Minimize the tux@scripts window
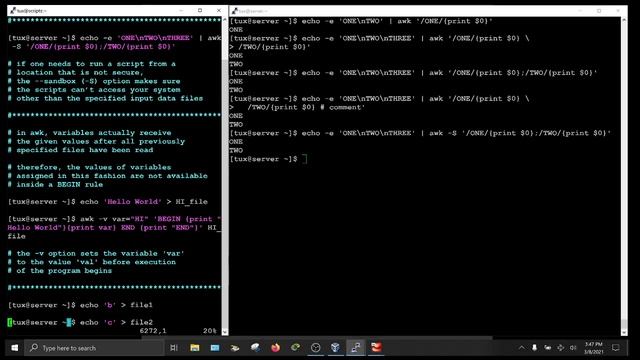Image resolution: width=640 pixels, height=360 pixels. click(x=181, y=11)
